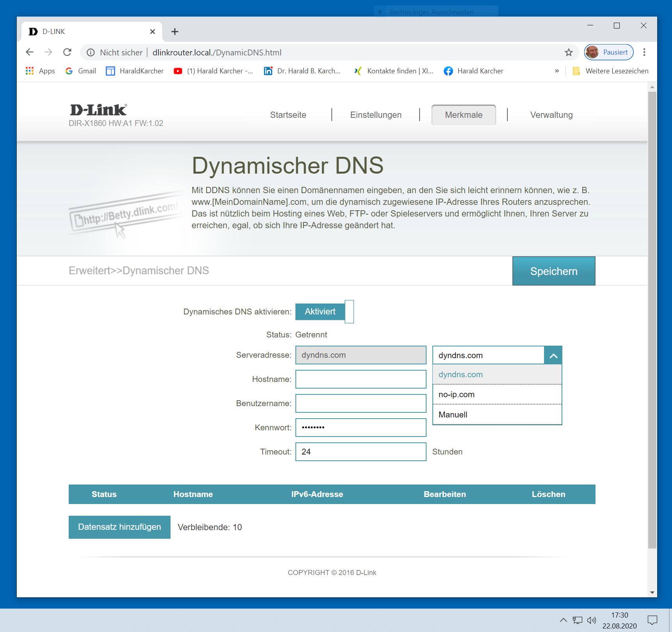
Task: Click the Speichern button
Action: [553, 271]
